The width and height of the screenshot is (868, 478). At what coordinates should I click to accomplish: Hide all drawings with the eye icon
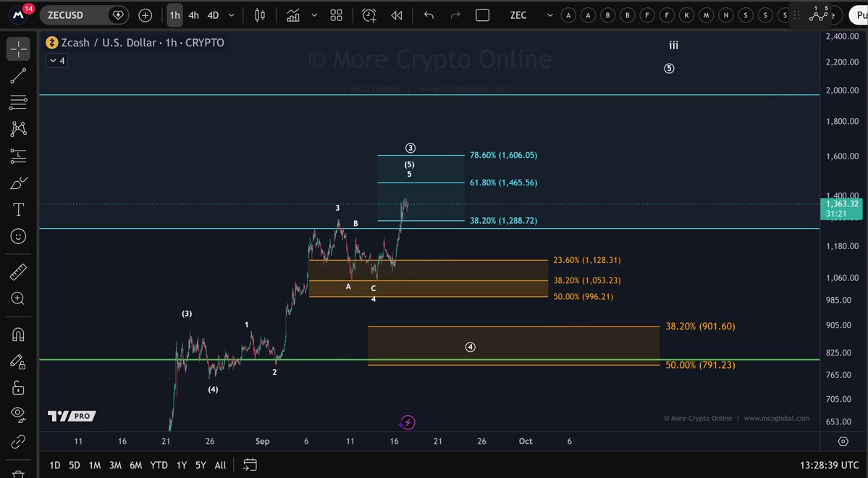point(18,414)
